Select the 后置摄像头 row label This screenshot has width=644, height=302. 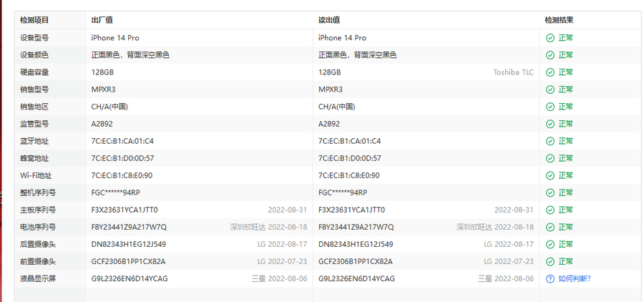point(38,245)
